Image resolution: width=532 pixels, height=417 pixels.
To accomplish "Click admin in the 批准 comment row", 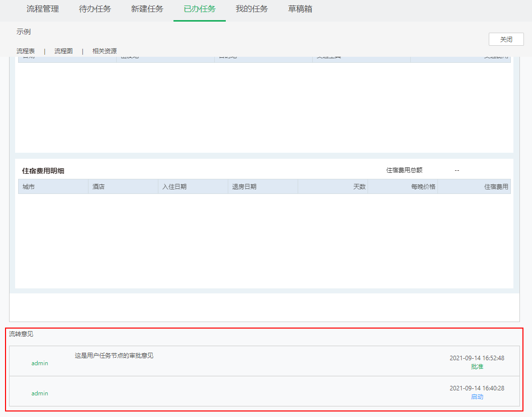I will pyautogui.click(x=40, y=363).
